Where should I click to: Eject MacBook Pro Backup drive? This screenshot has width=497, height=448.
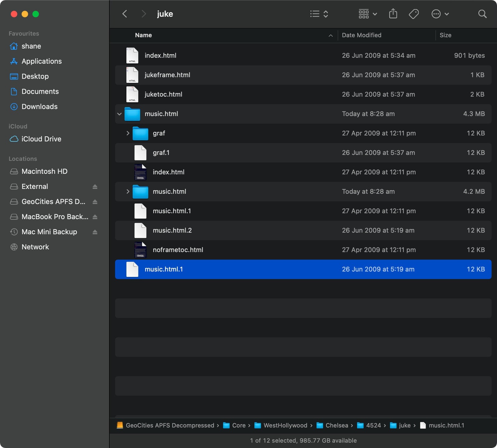(95, 217)
